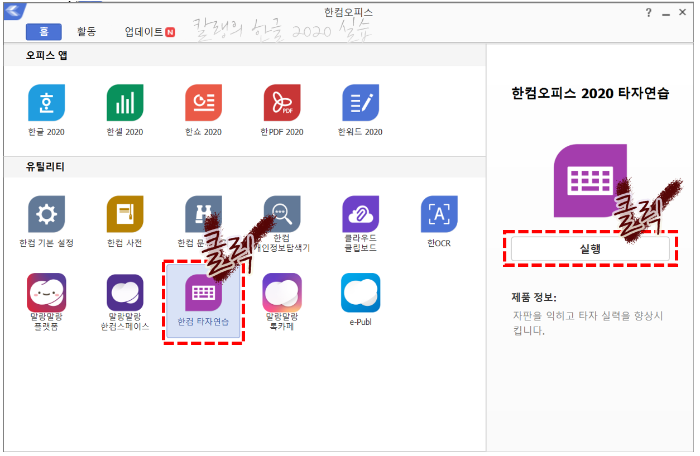Viewport: 700px width, 456px height.
Task: Click the 제품 정보 label
Action: 534,297
